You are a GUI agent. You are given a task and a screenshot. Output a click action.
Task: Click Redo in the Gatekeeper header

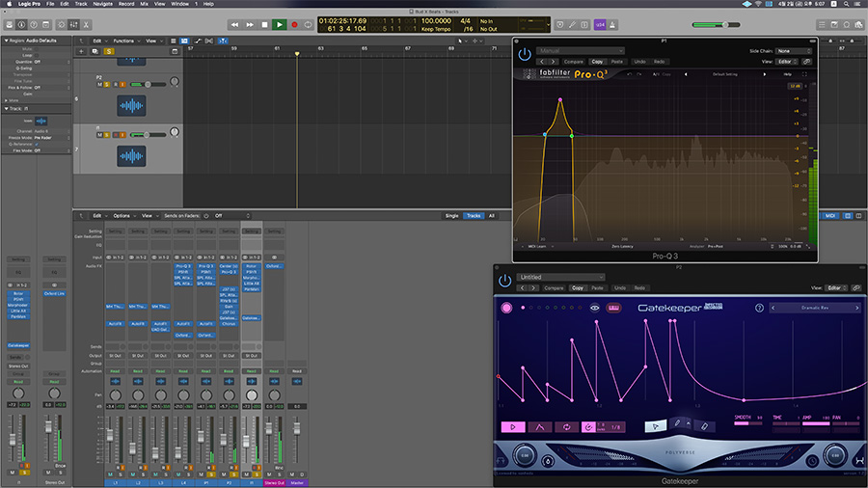pos(639,287)
